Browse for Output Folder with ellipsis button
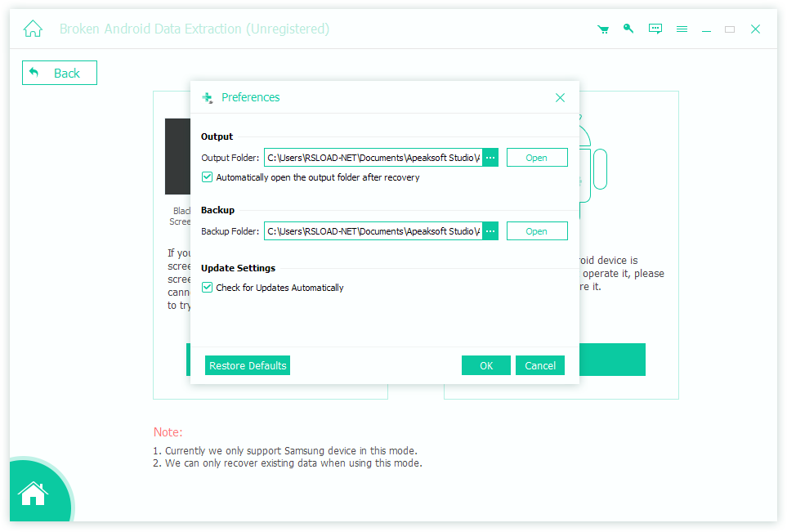The width and height of the screenshot is (787, 532). (490, 158)
